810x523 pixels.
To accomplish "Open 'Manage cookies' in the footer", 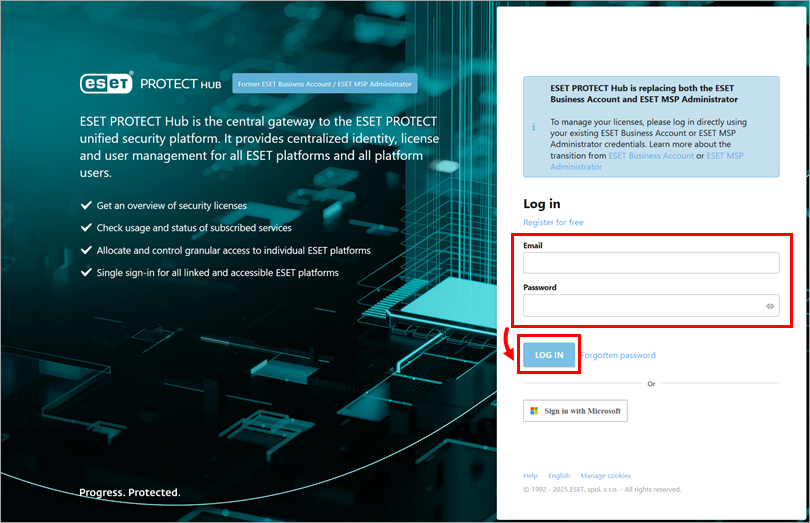I will [x=605, y=476].
